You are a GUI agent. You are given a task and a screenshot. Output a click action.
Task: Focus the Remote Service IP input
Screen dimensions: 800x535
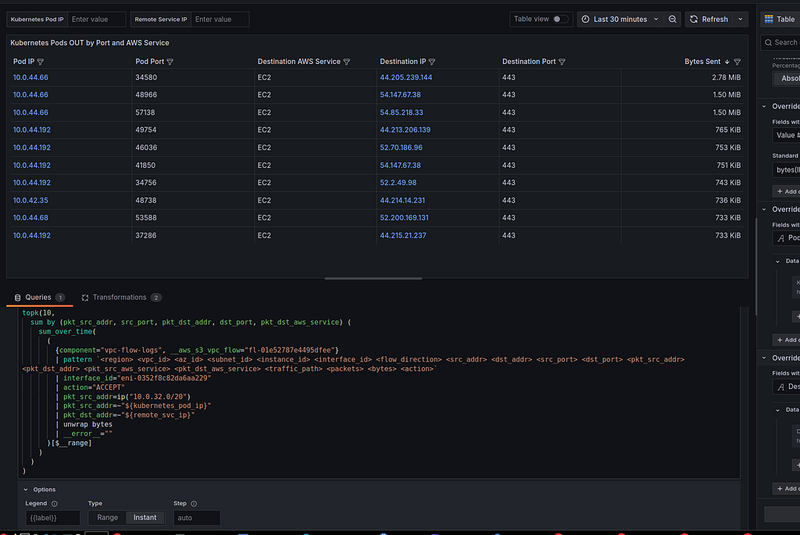click(x=220, y=19)
